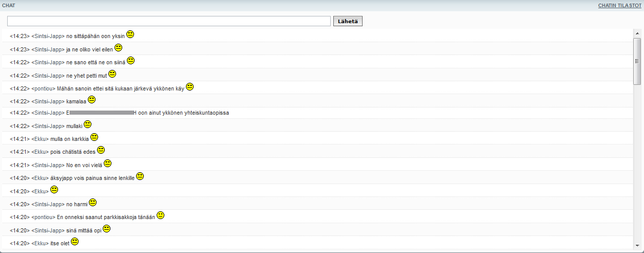Click emoji after 'ne yhet petti mut'
The height and width of the screenshot is (253, 644).
coord(112,74)
